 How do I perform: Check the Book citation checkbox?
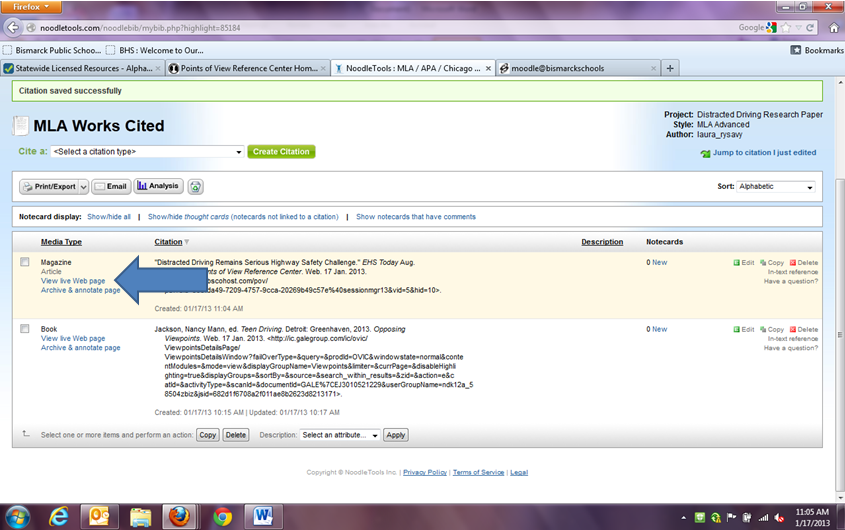(x=25, y=329)
